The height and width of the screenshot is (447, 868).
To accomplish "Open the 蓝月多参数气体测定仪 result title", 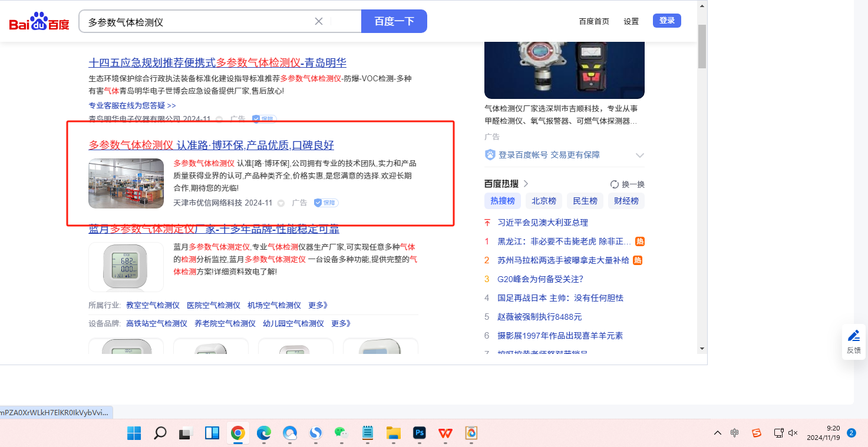I will click(x=214, y=229).
